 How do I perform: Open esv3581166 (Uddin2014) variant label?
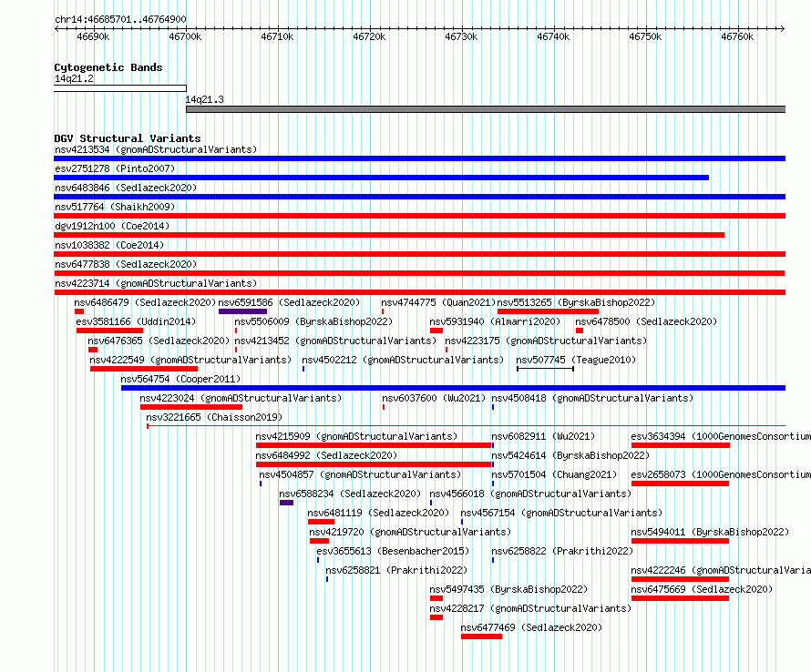(x=136, y=321)
